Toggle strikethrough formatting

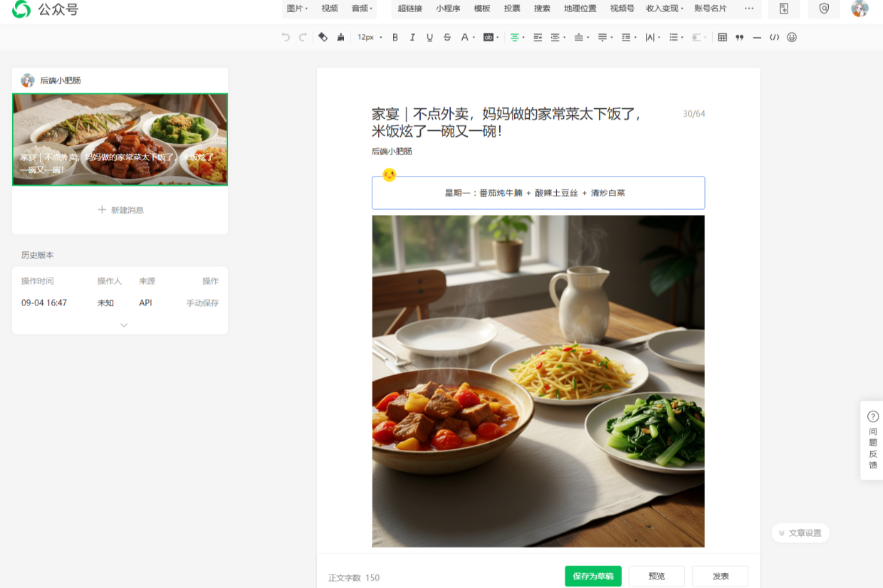tap(447, 37)
